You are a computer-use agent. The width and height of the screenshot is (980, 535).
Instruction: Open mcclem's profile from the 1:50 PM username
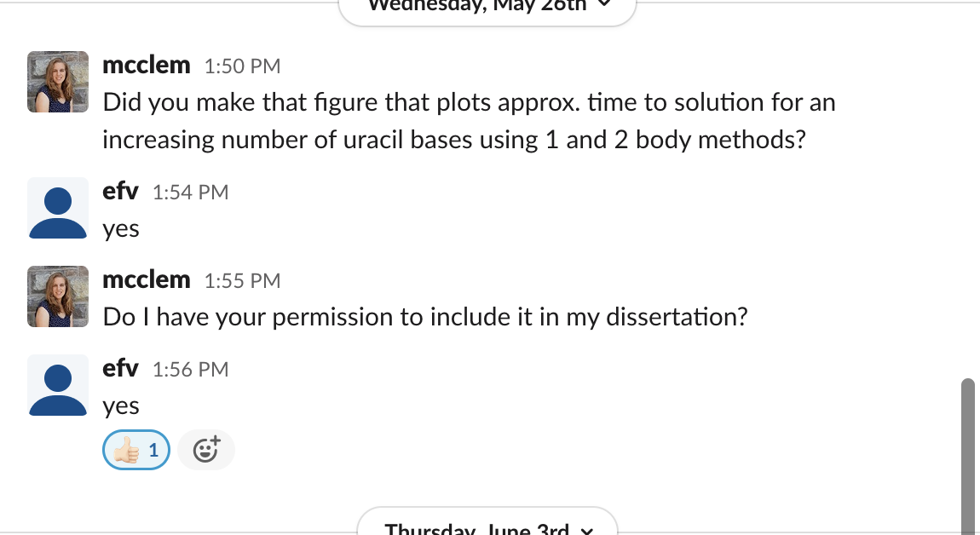pyautogui.click(x=147, y=65)
